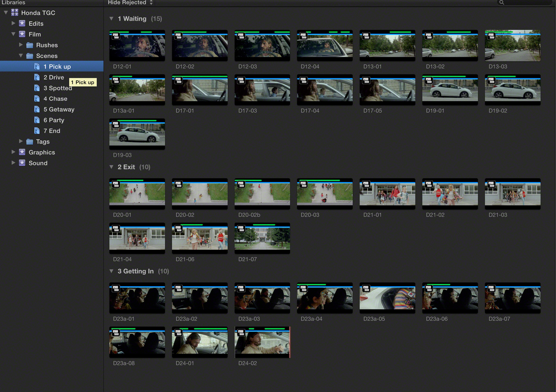The width and height of the screenshot is (556, 392).
Task: Select the 3 Spotted collection
Action: [x=52, y=88]
